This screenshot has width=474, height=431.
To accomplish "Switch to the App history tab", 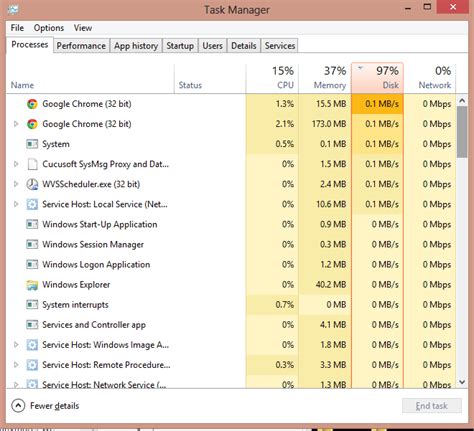I will 136,46.
